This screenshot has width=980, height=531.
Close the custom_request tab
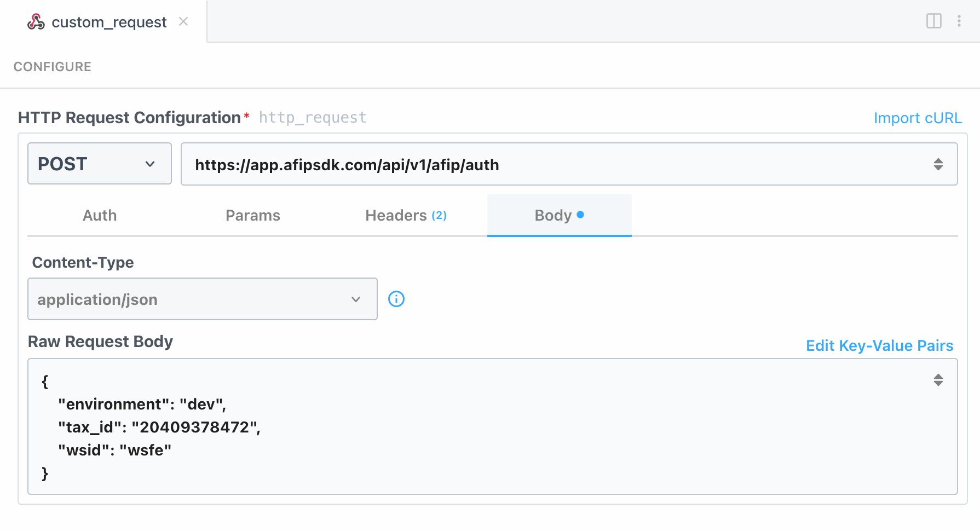(183, 21)
